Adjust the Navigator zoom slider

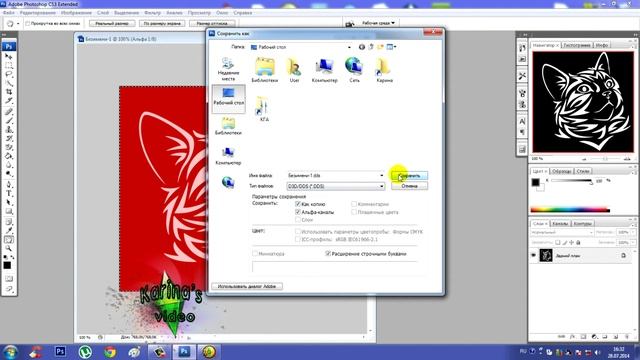605,159
